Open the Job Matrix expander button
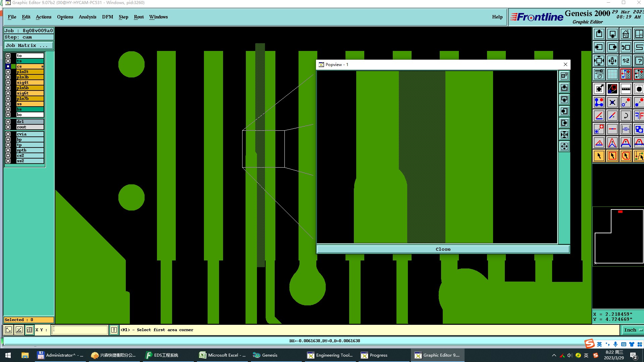The width and height of the screenshot is (644, 362). (x=29, y=46)
